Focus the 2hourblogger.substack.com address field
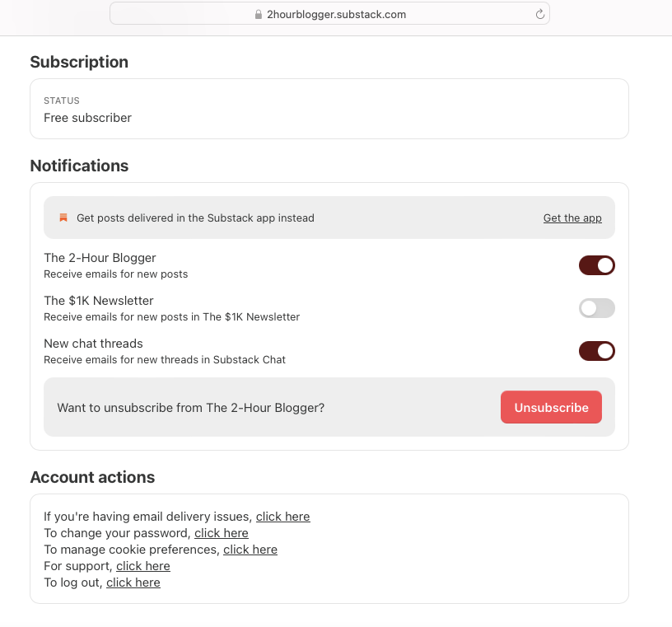Image resolution: width=672 pixels, height=627 pixels. 329,14
